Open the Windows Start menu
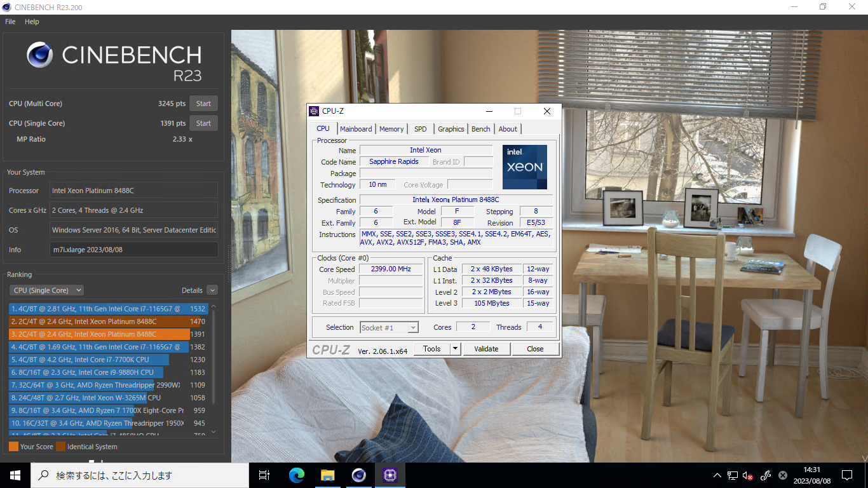This screenshot has height=488, width=868. point(15,475)
